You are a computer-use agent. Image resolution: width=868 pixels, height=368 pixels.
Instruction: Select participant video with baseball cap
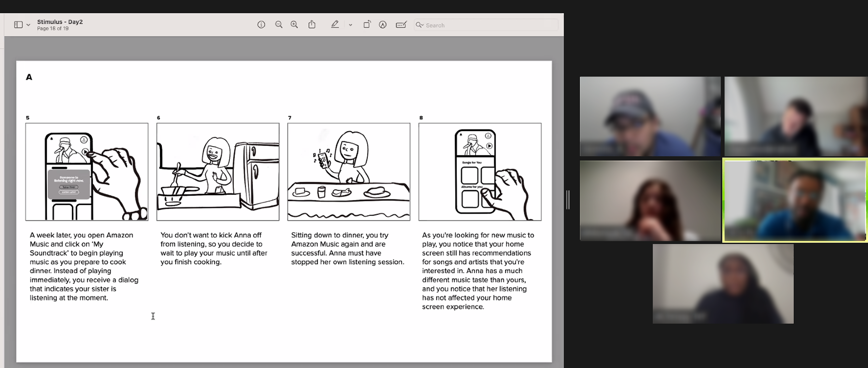coord(650,116)
